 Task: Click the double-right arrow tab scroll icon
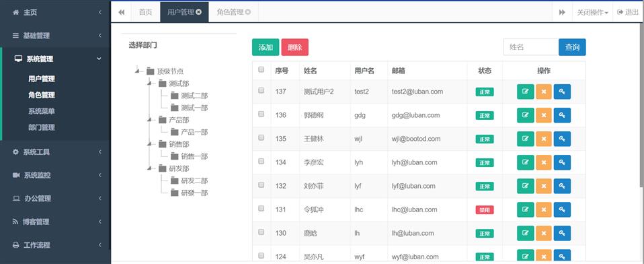pyautogui.click(x=562, y=12)
